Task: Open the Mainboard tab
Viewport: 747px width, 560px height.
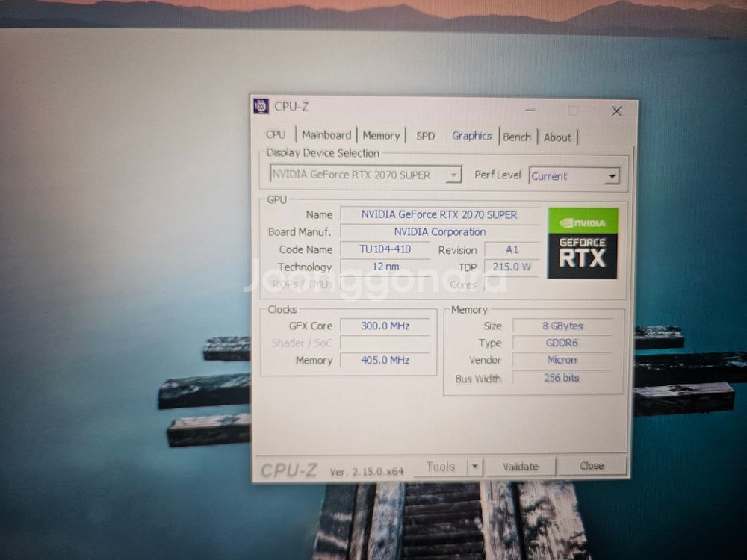Action: pyautogui.click(x=326, y=135)
